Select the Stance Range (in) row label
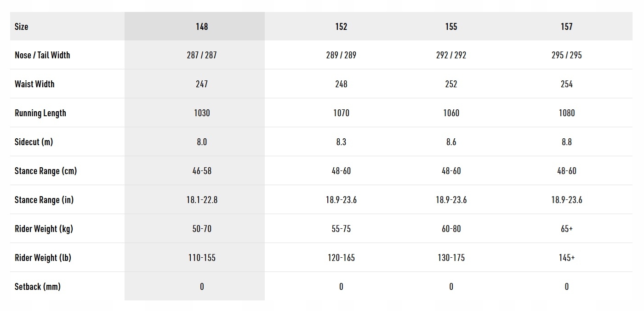This screenshot has width=644, height=311. pyautogui.click(x=44, y=200)
